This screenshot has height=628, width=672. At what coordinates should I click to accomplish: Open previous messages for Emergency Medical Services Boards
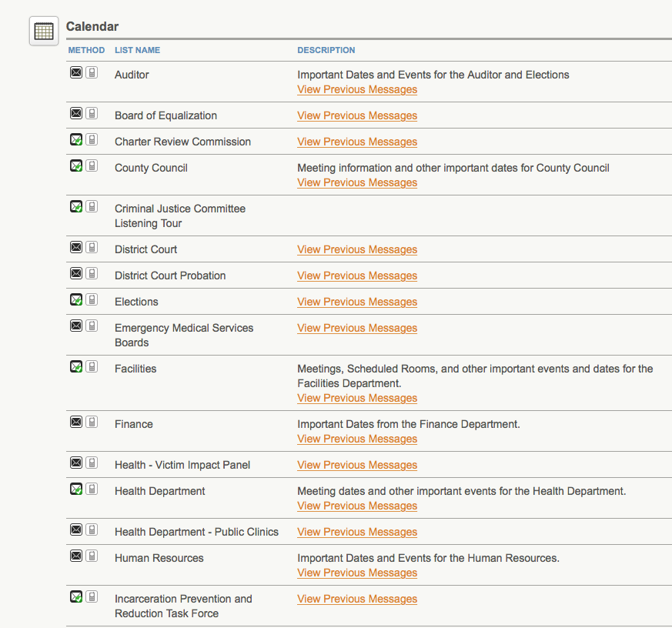coord(357,328)
